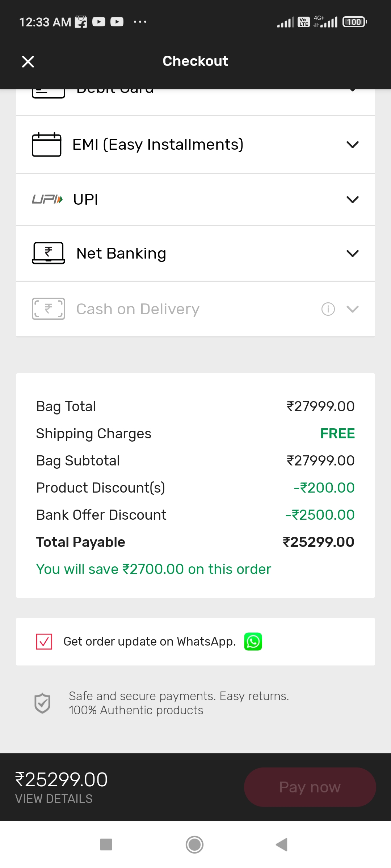Close the Checkout screen with X icon
This screenshot has height=868, width=391.
(x=28, y=61)
